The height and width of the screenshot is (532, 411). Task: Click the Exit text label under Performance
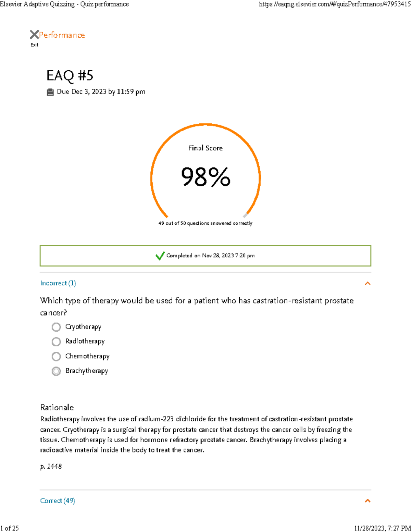click(34, 45)
